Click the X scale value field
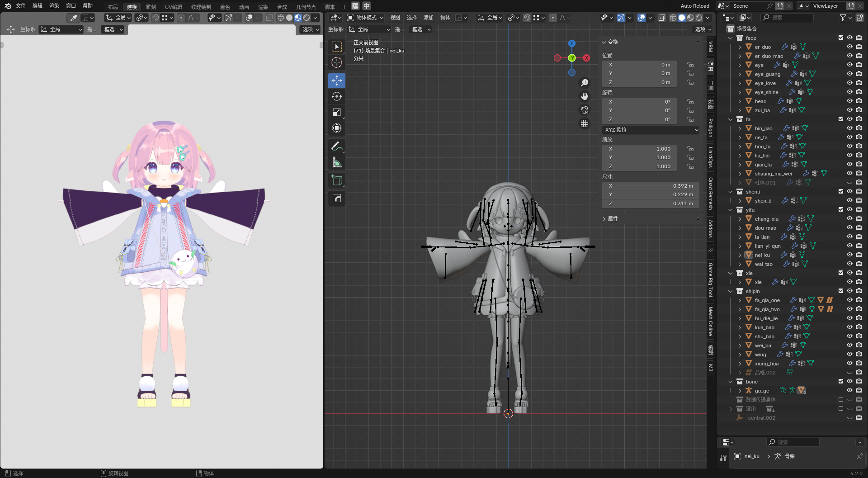 pyautogui.click(x=639, y=149)
